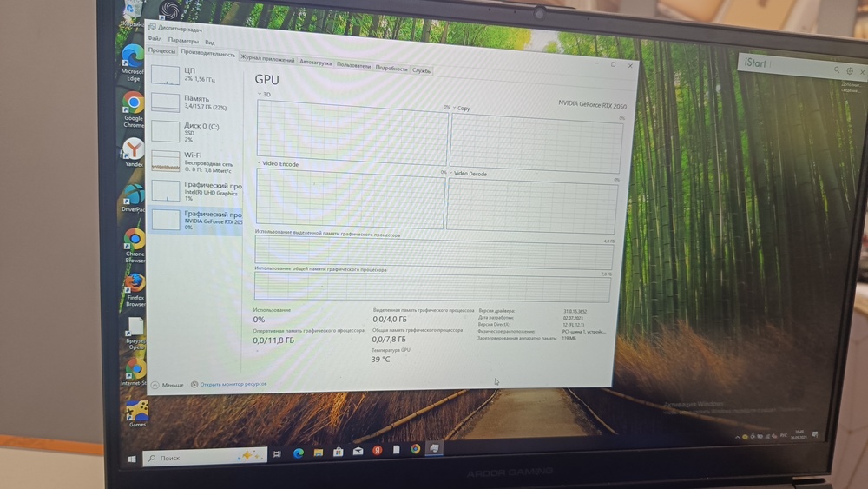Click the Windows Start button
The image size is (868, 489).
tap(132, 459)
